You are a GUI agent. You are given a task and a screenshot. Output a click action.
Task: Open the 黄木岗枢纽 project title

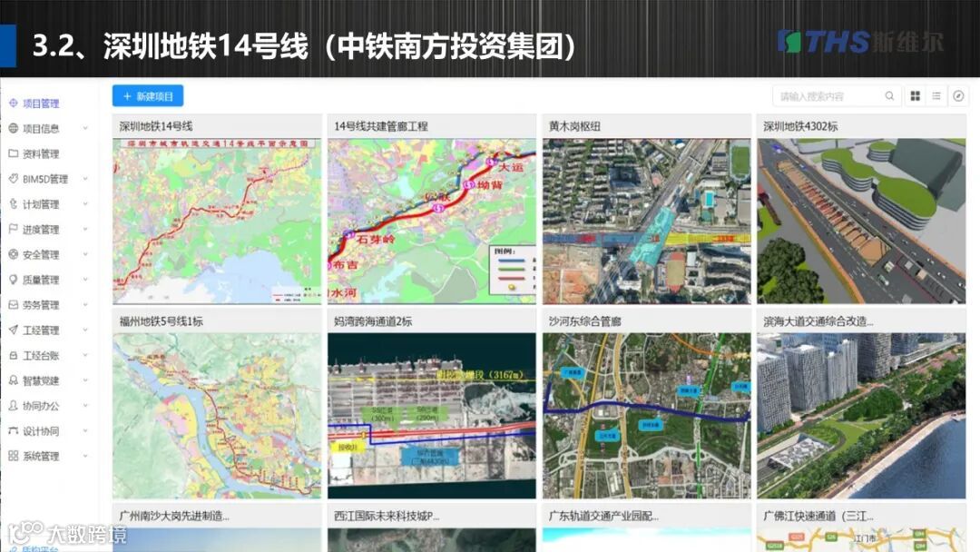[x=574, y=125]
